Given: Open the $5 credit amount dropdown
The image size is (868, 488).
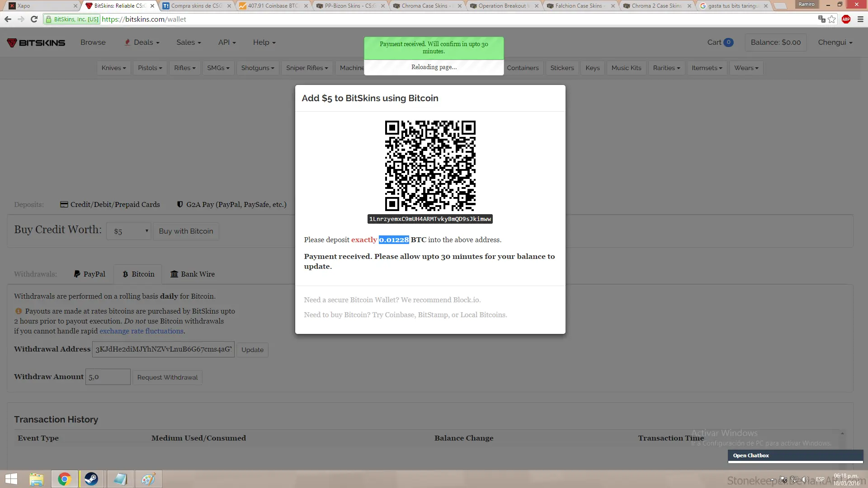Looking at the screenshot, I should point(129,231).
